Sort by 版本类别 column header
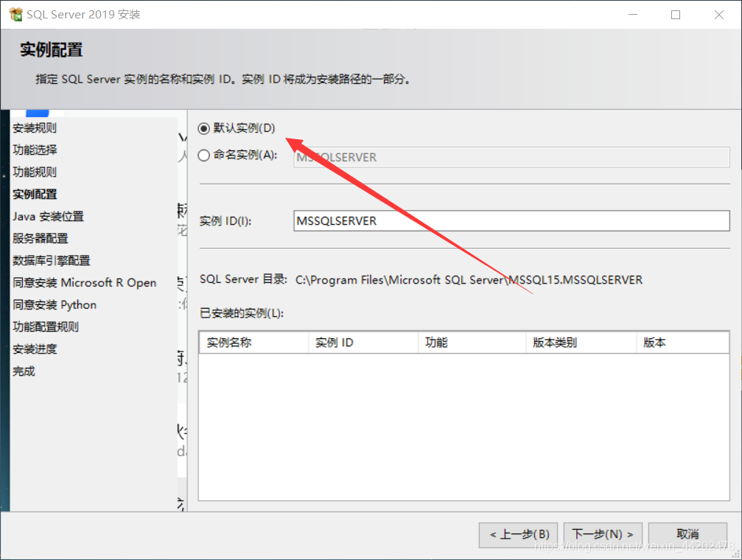Image resolution: width=742 pixels, height=560 pixels. pos(581,342)
